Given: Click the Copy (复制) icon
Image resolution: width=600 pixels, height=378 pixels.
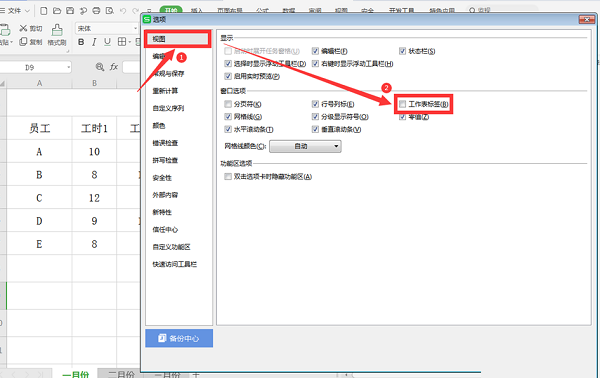Looking at the screenshot, I should click(23, 41).
